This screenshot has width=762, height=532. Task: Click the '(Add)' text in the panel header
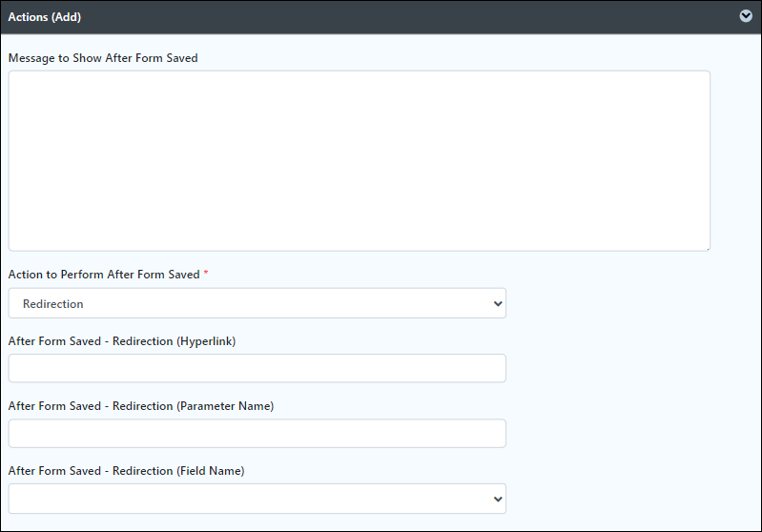click(x=66, y=17)
